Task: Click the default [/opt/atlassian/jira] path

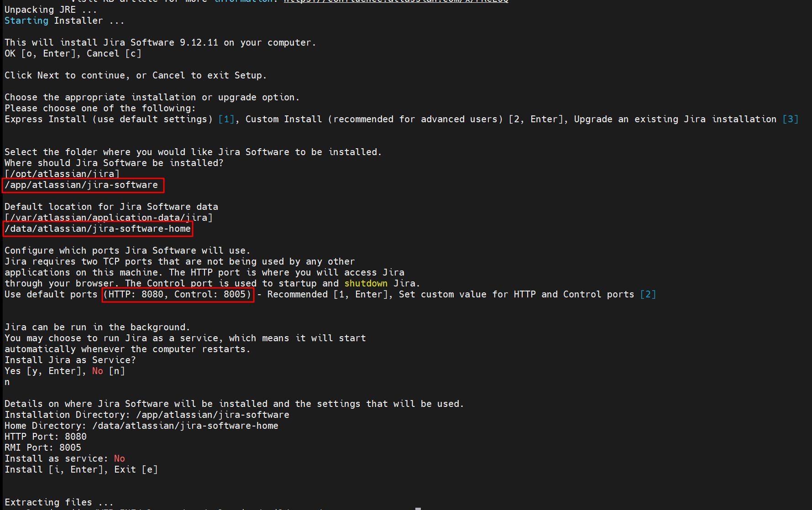Action: 62,174
